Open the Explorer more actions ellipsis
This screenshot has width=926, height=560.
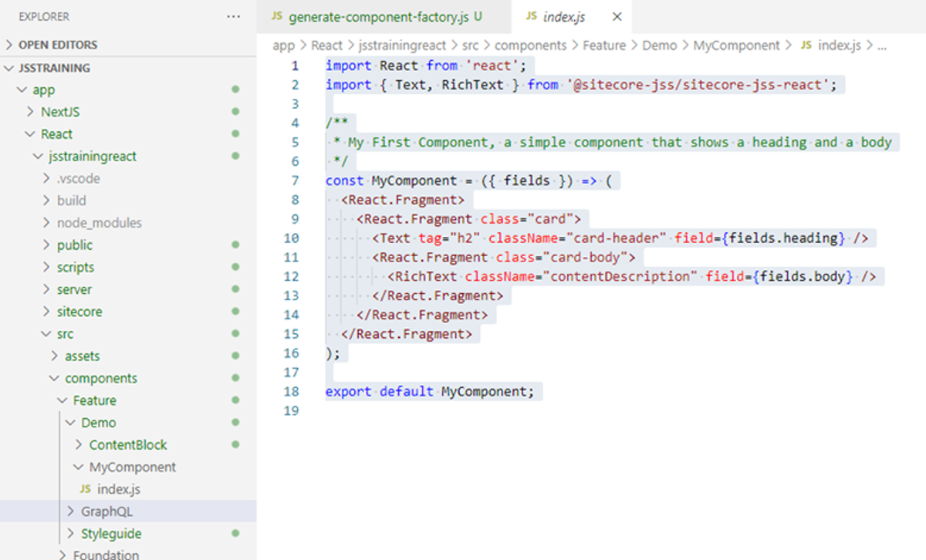coord(234,16)
